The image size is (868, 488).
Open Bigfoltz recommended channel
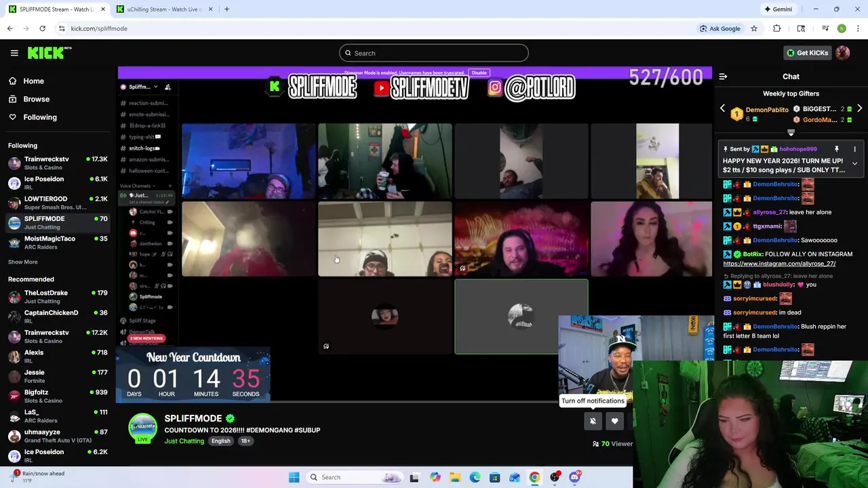58,396
